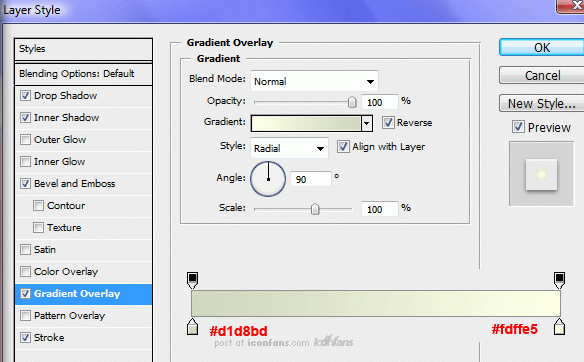Click the right black opacity stop
Screen dimensions: 584x362
[x=559, y=280]
